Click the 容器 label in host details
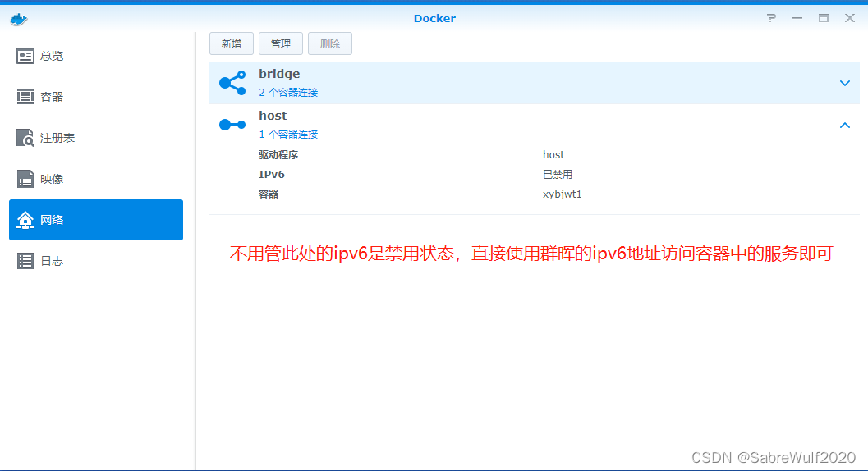Image resolution: width=868 pixels, height=471 pixels. pyautogui.click(x=269, y=194)
